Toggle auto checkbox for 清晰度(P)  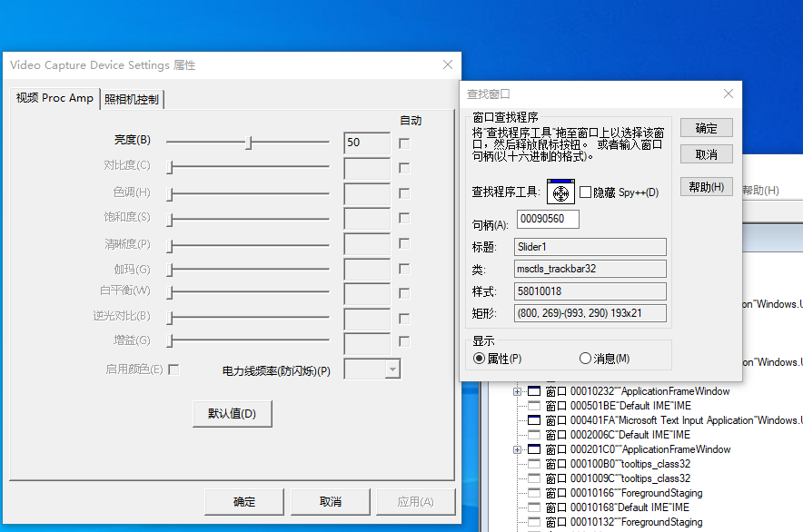[404, 243]
